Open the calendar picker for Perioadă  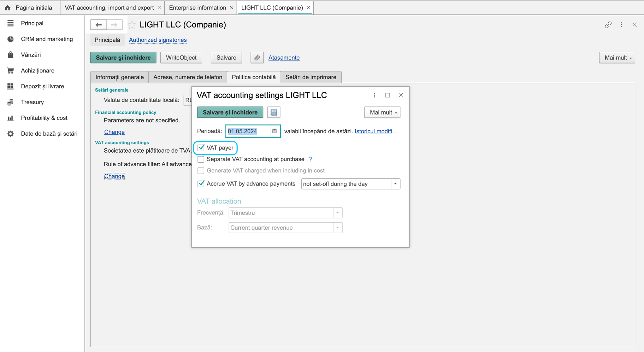pyautogui.click(x=274, y=131)
